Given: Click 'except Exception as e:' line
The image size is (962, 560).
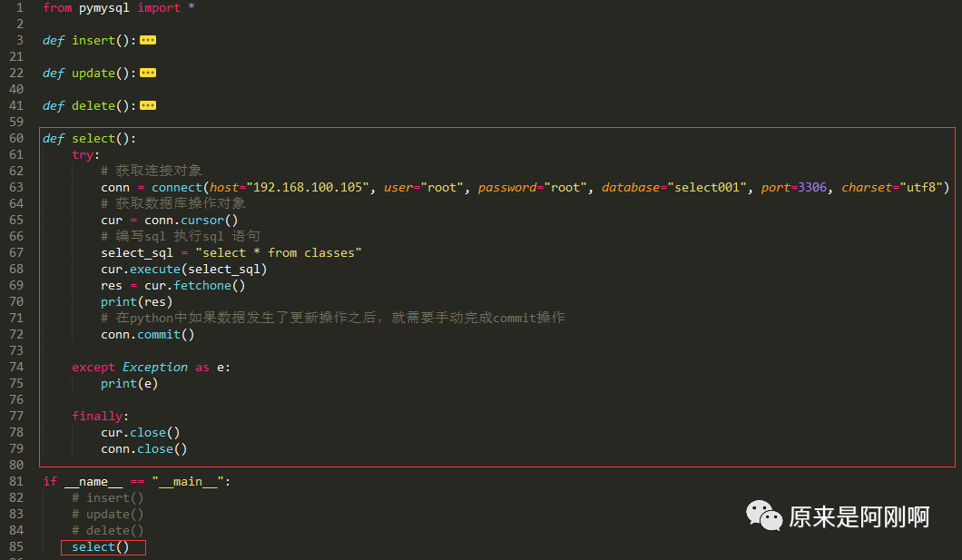Looking at the screenshot, I should pos(151,367).
